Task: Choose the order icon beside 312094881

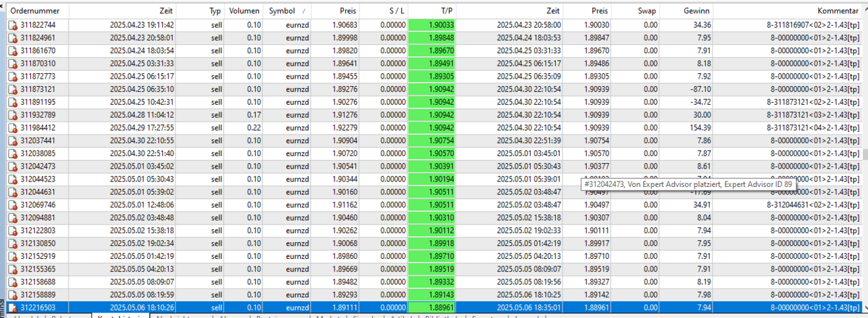Action: click(12, 218)
